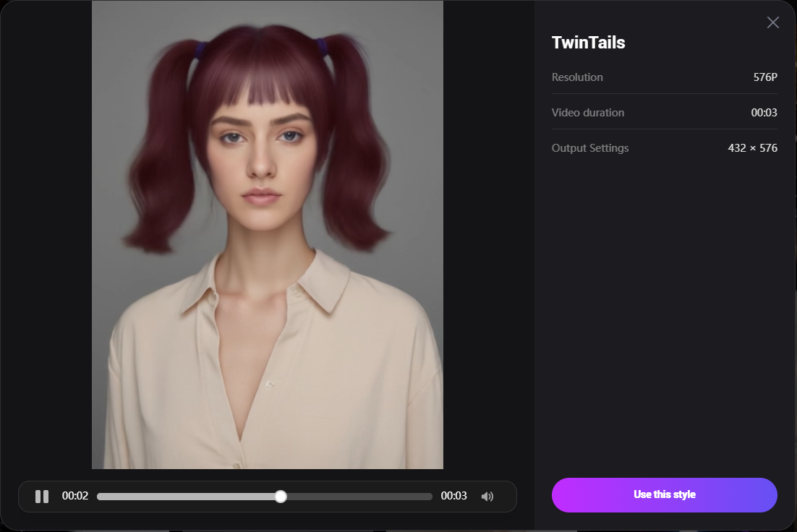Click the 00:03 video duration value in the details panel
Image resolution: width=797 pixels, height=532 pixels.
[x=764, y=113]
